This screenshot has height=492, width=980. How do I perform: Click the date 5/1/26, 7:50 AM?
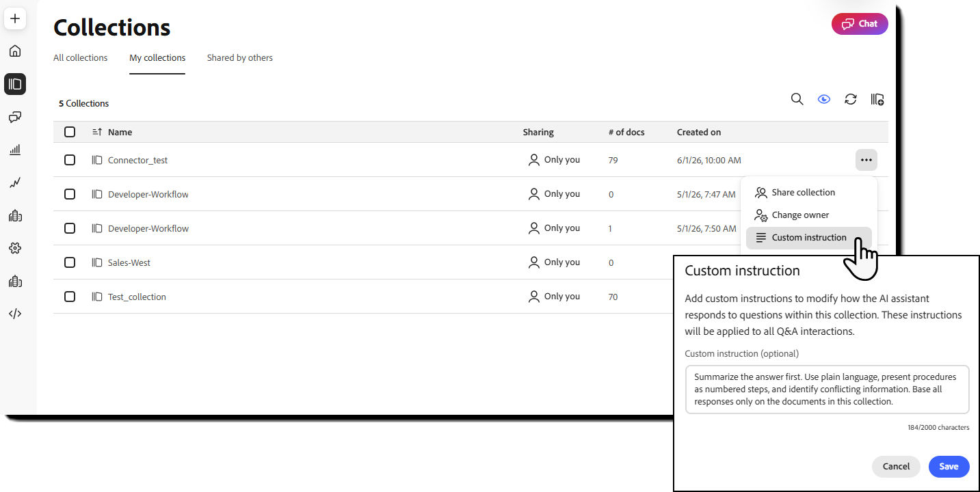706,228
